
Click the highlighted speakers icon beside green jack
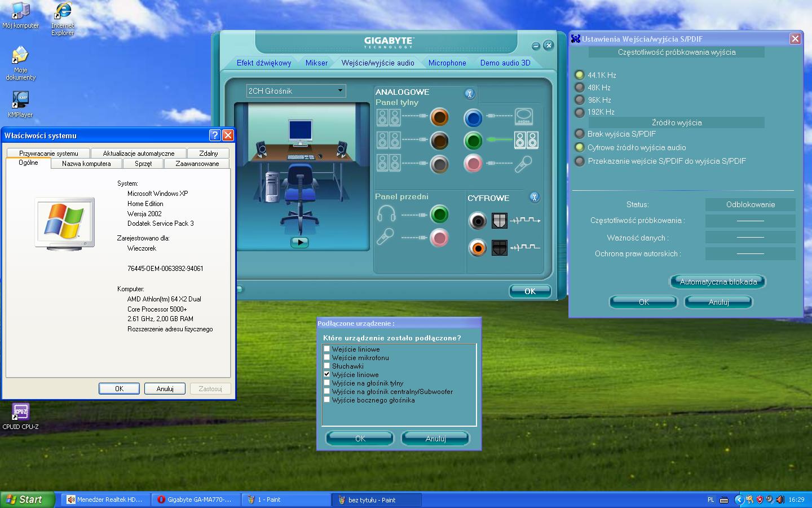(526, 140)
